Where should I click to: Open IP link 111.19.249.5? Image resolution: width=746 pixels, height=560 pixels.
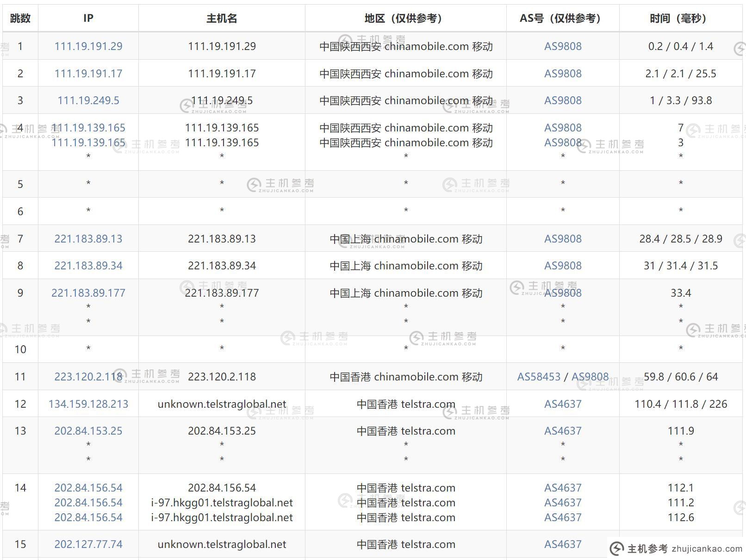click(x=88, y=100)
